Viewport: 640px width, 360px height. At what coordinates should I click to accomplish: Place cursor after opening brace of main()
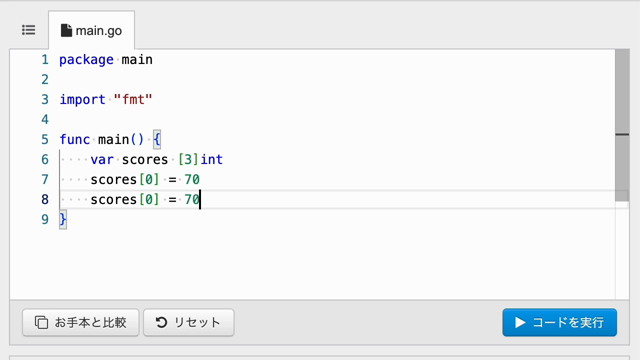click(161, 140)
